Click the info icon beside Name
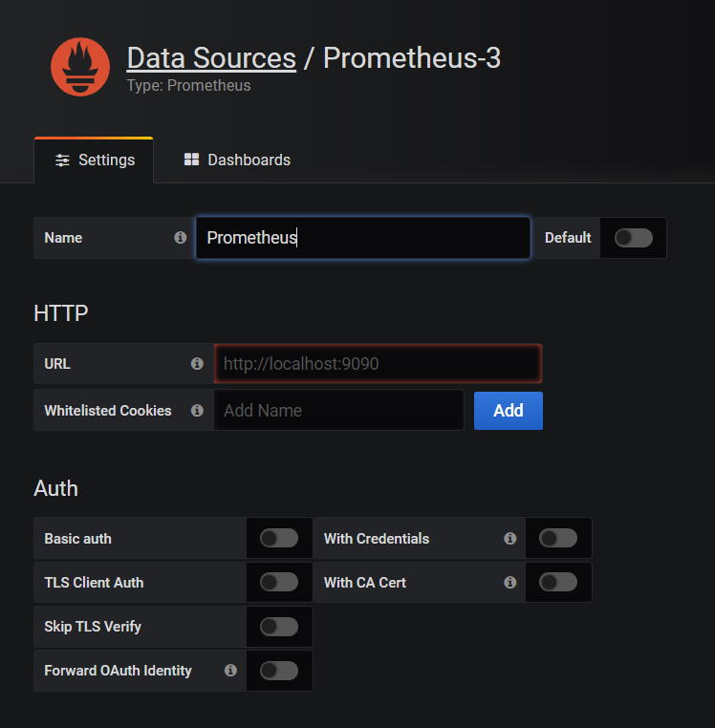The width and height of the screenshot is (715, 728). click(x=181, y=238)
